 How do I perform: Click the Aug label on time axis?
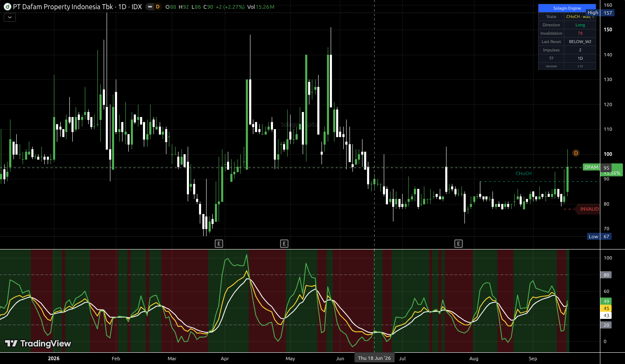tap(474, 359)
